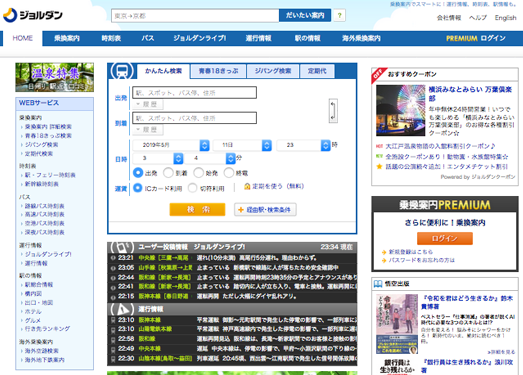Switch to the 青春18きっぷ tab
This screenshot has height=375, width=523.
click(x=218, y=71)
